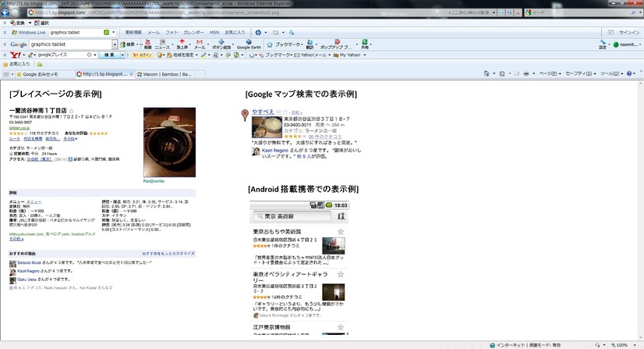This screenshot has height=349, width=644.
Task: Click the HP logo toolbar icon
Action: point(258,33)
